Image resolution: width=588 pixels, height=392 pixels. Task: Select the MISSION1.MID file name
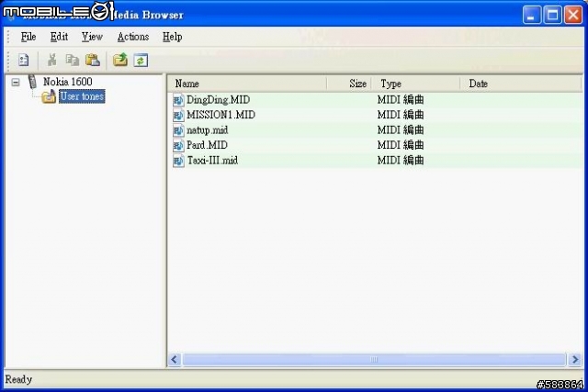pyautogui.click(x=220, y=115)
